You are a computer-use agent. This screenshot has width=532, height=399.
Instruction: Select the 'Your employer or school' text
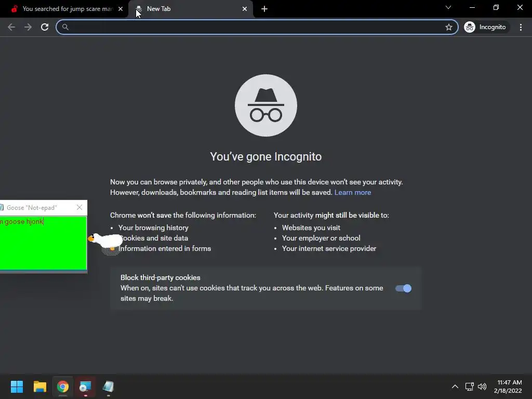click(321, 238)
